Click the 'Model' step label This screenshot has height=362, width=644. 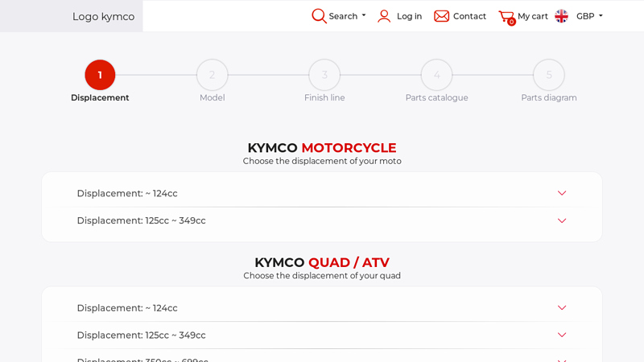212,97
